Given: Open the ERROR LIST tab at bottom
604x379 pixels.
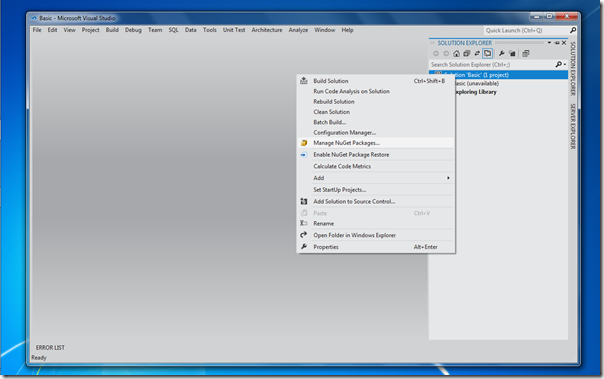Looking at the screenshot, I should click(50, 348).
